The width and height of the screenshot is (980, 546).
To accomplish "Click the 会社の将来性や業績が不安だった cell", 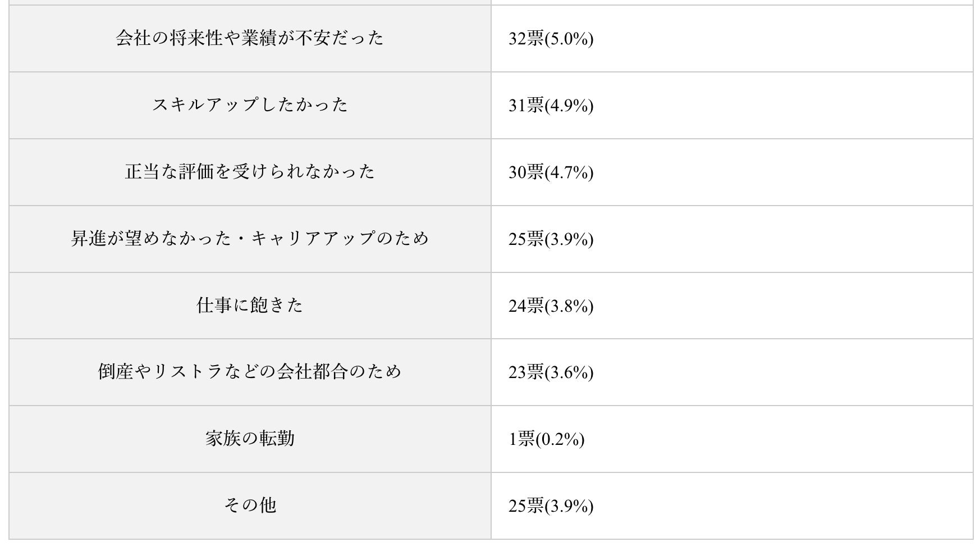I will (250, 38).
